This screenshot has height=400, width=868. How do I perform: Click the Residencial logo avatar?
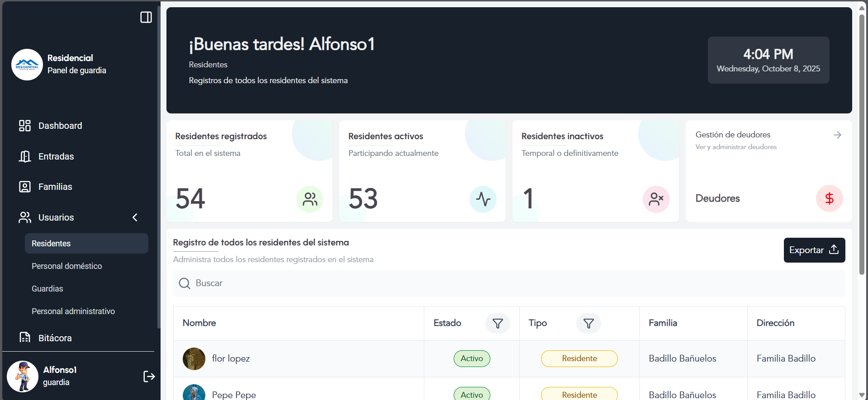[x=27, y=65]
